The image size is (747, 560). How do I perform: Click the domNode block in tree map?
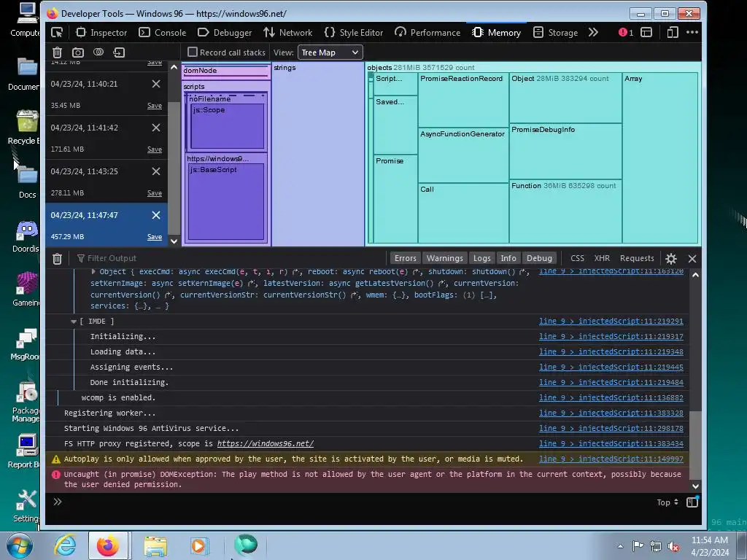tap(226, 71)
